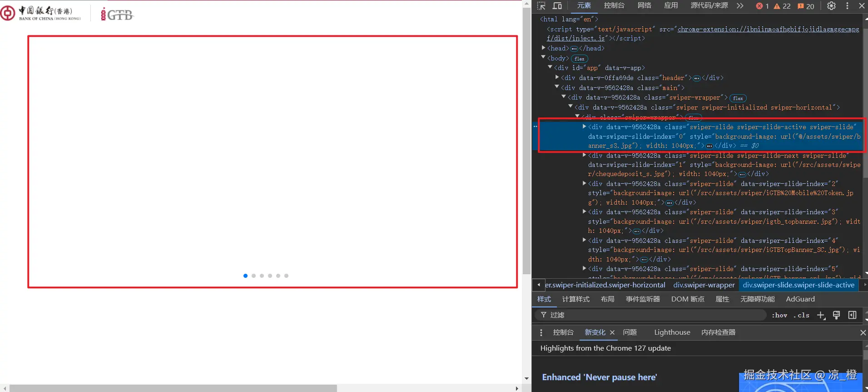The image size is (868, 392).
Task: Switch to the 应用 tab
Action: pos(671,6)
